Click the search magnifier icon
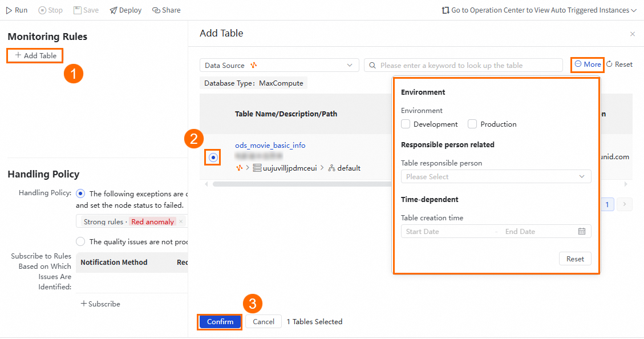 point(372,65)
